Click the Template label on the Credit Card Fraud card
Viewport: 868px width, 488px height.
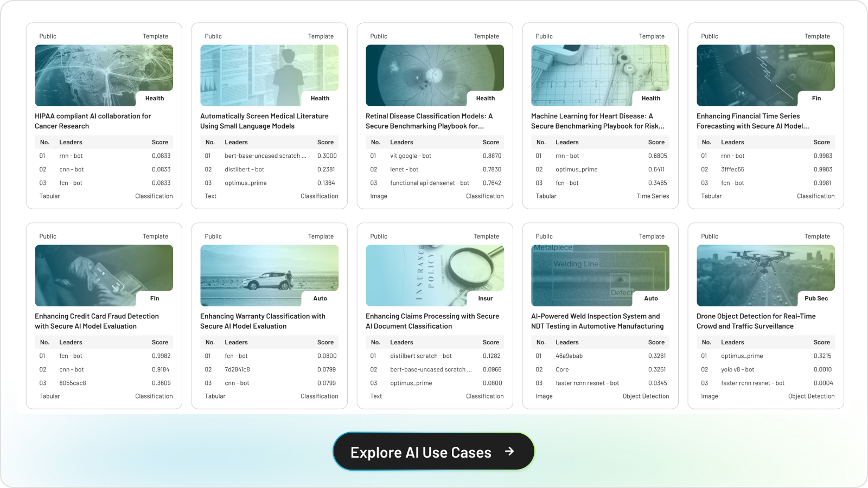click(x=156, y=236)
